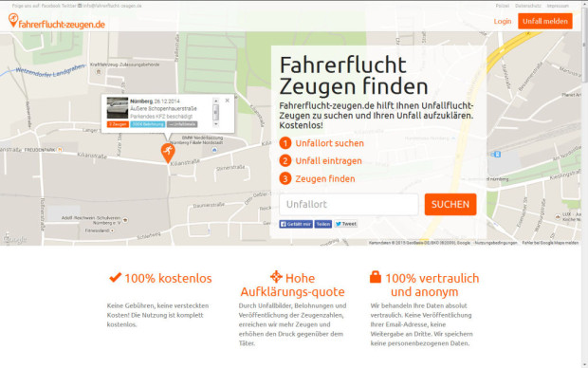Image resolution: width=588 pixels, height=368 pixels.
Task: Click the Login link
Action: (x=503, y=22)
